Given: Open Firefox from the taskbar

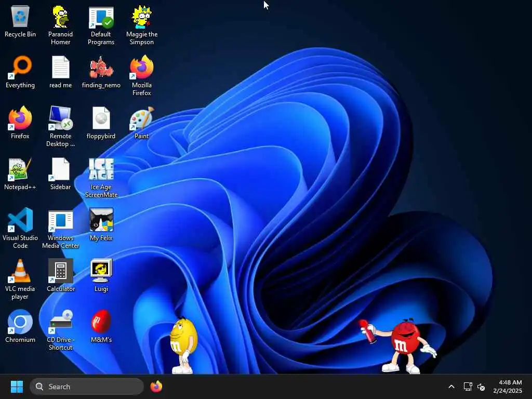Looking at the screenshot, I should coord(156,387).
